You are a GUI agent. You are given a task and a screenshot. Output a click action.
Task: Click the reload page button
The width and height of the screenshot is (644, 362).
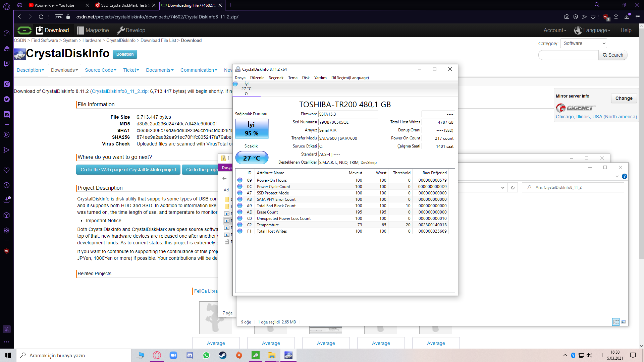(41, 17)
